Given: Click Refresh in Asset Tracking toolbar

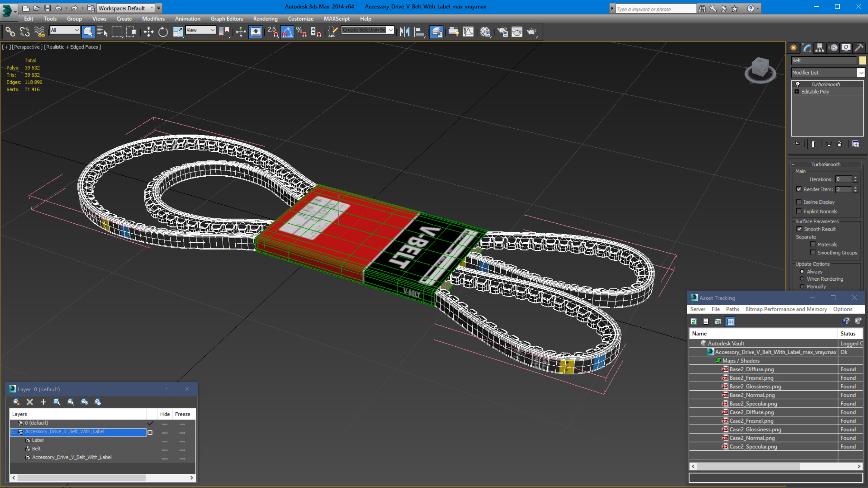Looking at the screenshot, I should (693, 322).
